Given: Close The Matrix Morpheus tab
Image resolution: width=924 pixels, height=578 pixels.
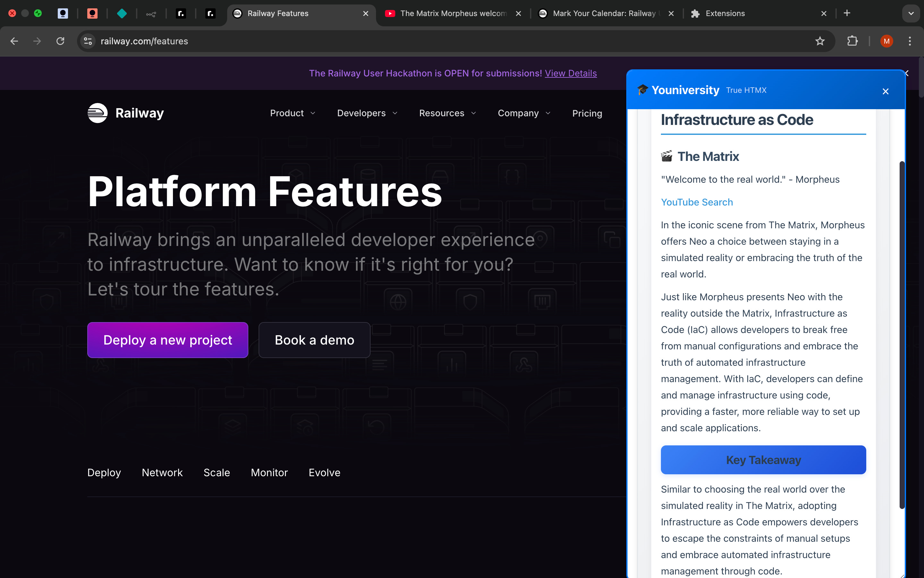Looking at the screenshot, I should click(518, 13).
